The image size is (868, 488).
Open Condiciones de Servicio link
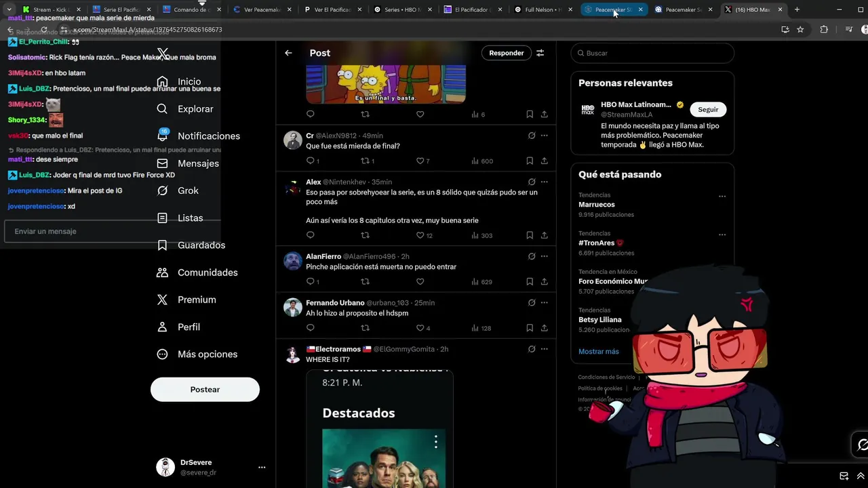tap(606, 377)
